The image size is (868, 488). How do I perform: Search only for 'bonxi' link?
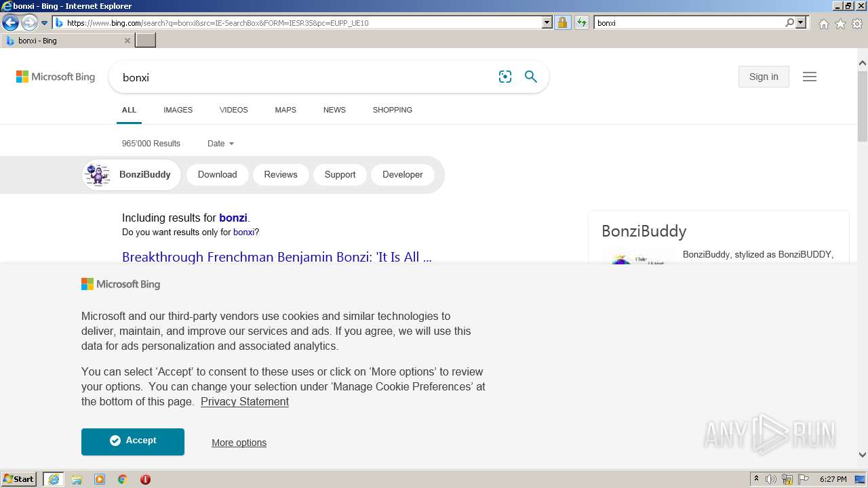(244, 232)
